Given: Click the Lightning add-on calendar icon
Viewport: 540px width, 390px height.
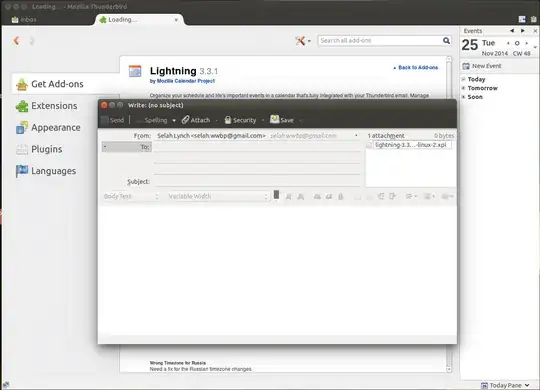Looking at the screenshot, I should tap(135, 71).
